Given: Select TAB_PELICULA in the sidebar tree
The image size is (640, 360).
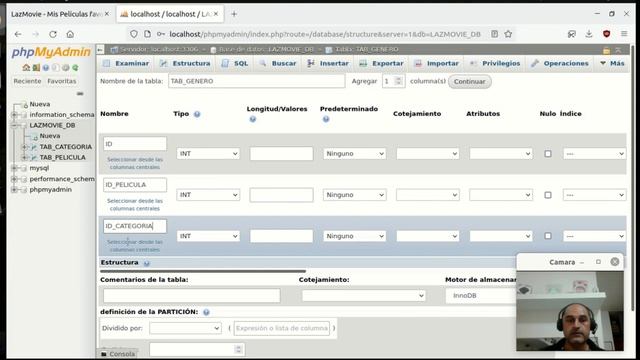Looking at the screenshot, I should pos(62,158).
